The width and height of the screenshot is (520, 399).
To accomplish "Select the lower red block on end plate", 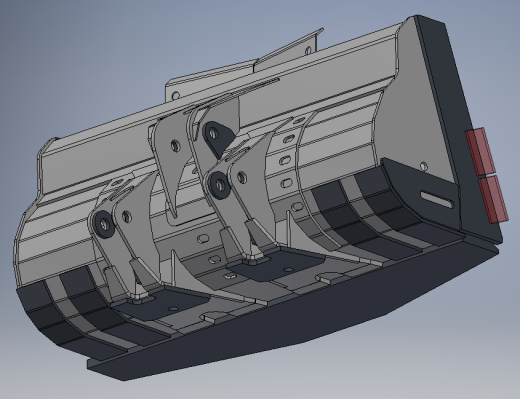I will [493, 199].
